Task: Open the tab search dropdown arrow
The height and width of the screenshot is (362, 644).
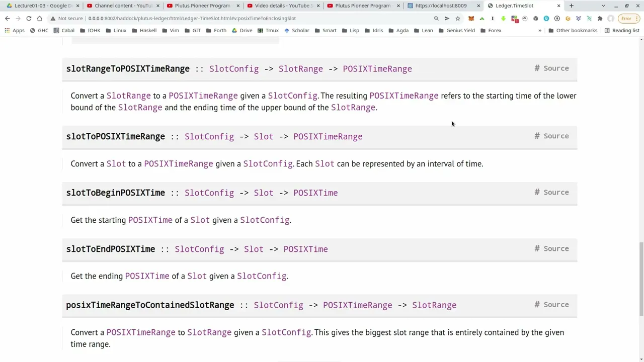Action: click(x=603, y=6)
